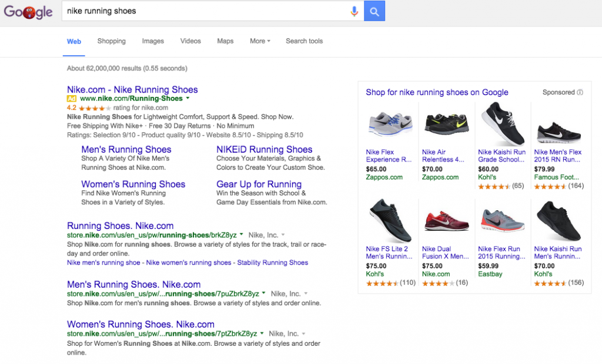
Task: View Nike Kaishi Run Men's shoe image
Action: (x=558, y=221)
